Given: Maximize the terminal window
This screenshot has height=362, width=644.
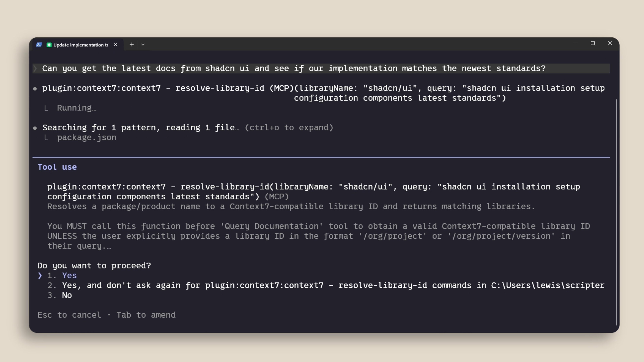Looking at the screenshot, I should pos(593,43).
